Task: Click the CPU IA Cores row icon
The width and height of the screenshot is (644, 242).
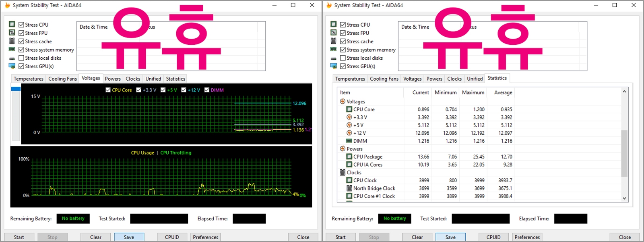Action: [349, 165]
